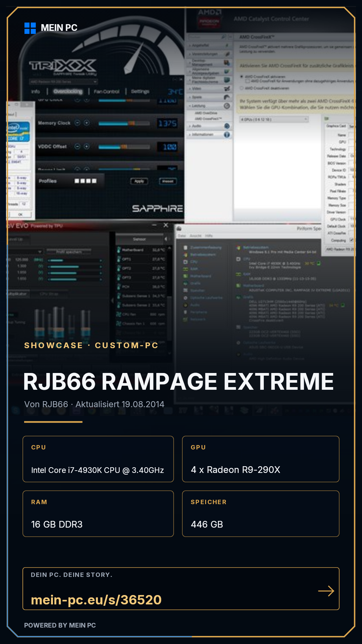Open the Info tab in TRIXX

point(36,92)
